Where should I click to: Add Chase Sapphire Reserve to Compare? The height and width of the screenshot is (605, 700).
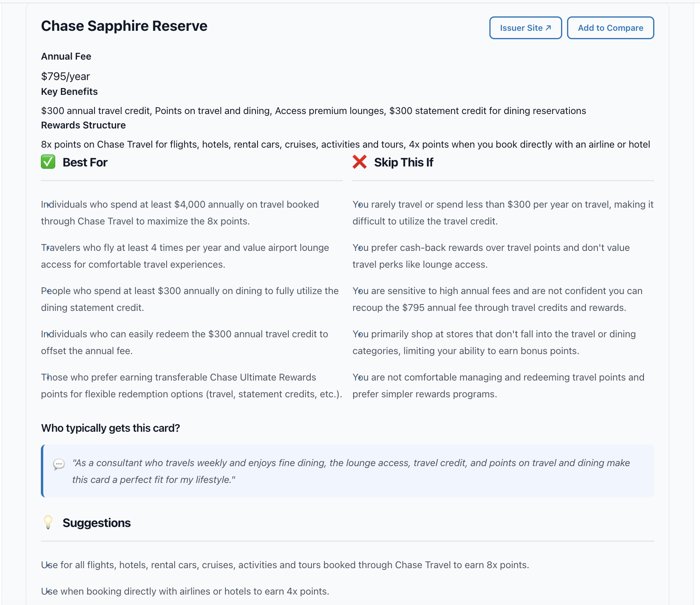pos(610,28)
